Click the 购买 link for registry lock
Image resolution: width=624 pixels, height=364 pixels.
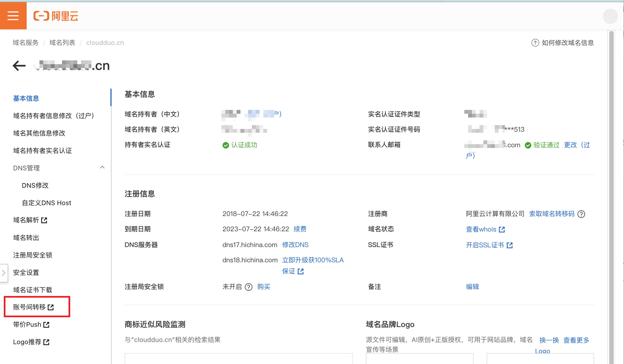point(264,287)
